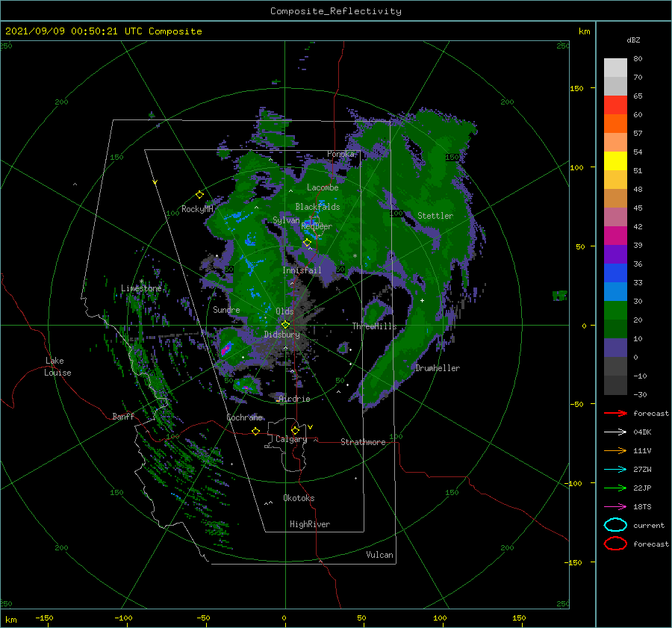Click the Blackfalds city label
Screen dimensions: 672x628
(317, 207)
